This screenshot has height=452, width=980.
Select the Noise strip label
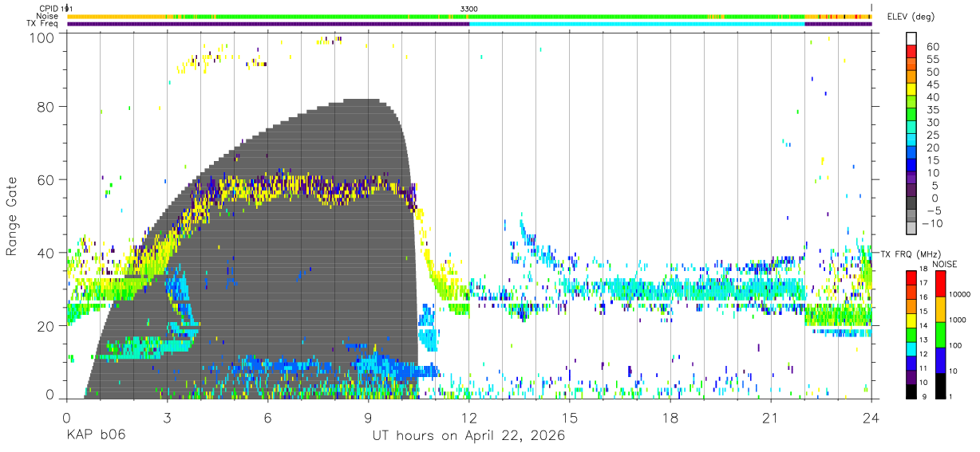pos(48,16)
